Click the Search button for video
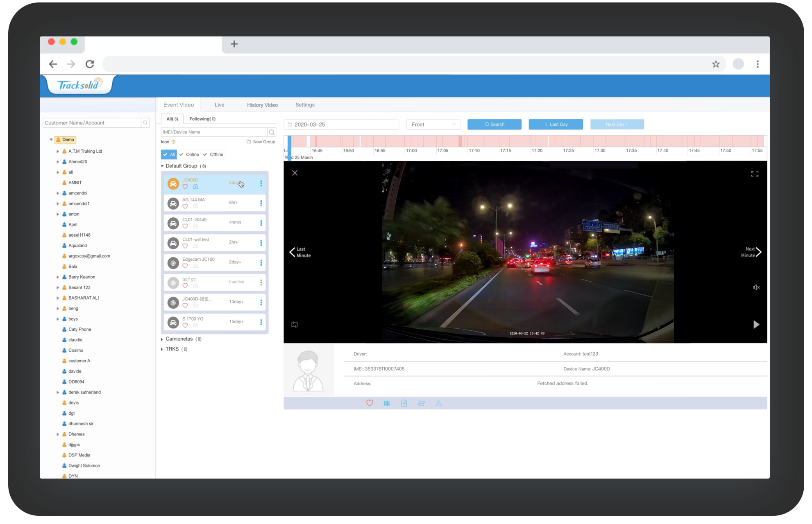The image size is (812, 524). 494,124
